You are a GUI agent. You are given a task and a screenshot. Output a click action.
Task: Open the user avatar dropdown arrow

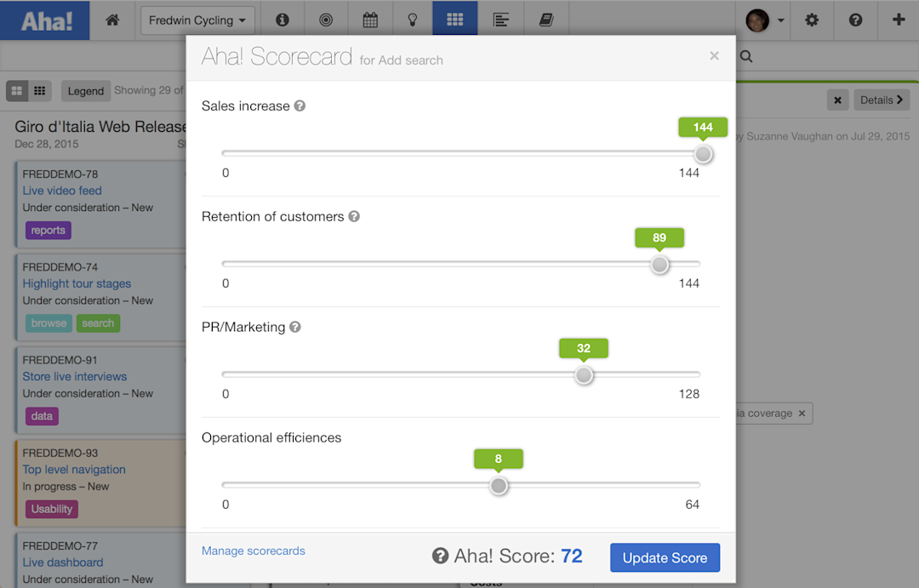point(780,19)
